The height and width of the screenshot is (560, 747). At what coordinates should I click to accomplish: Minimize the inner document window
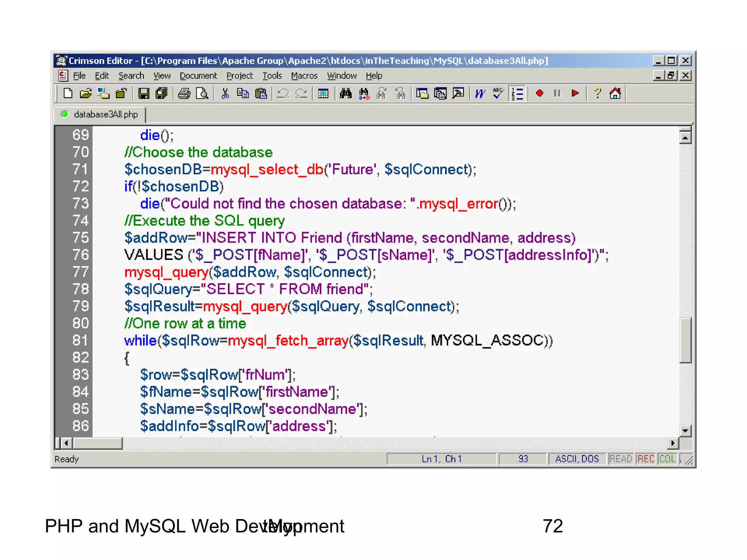point(658,75)
